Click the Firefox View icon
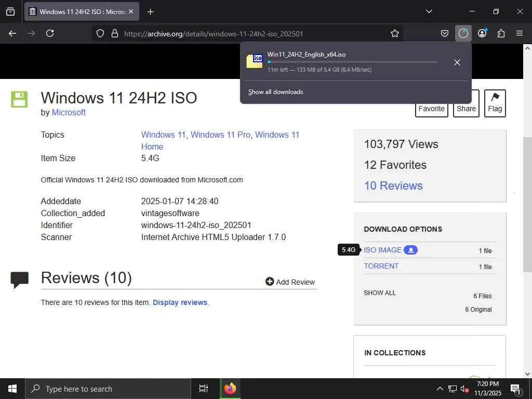532x399 pixels. pos(10,11)
